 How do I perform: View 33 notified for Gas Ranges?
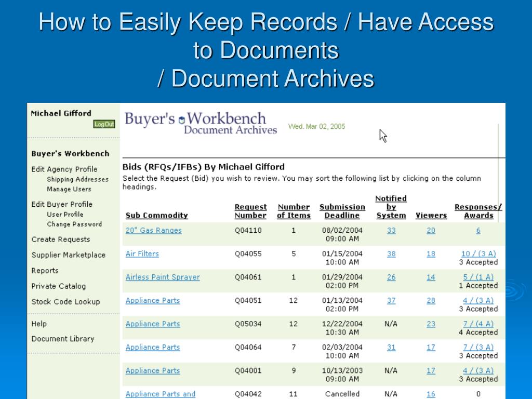coord(391,230)
